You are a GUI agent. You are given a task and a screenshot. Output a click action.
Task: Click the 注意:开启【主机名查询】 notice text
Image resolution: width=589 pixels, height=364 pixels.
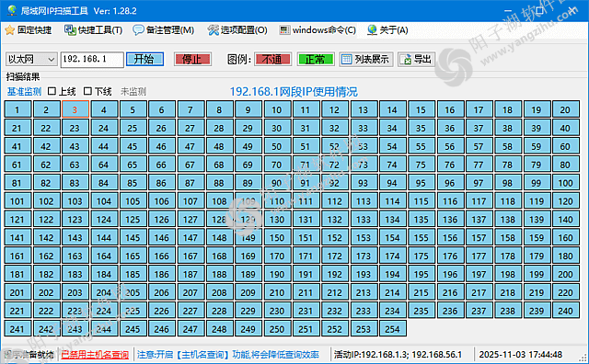point(228,355)
